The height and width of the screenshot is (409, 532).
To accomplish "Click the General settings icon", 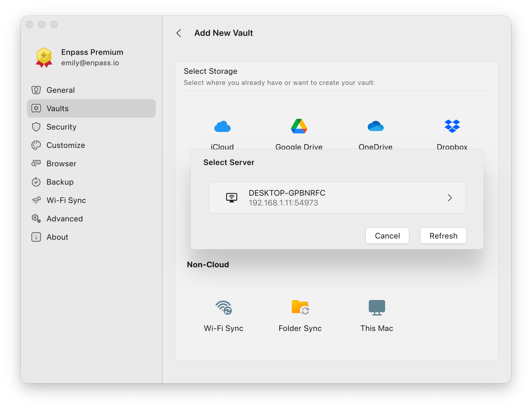I will point(36,90).
